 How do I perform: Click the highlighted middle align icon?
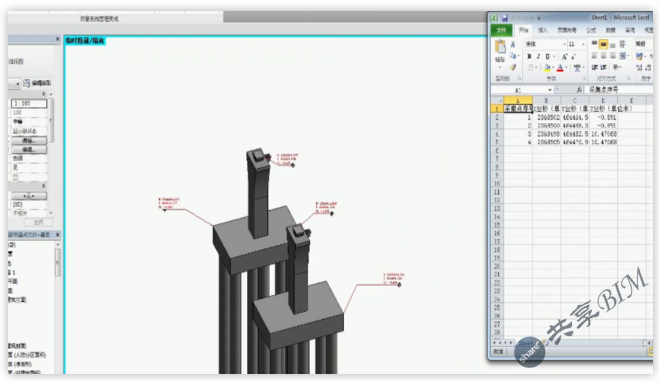(604, 44)
